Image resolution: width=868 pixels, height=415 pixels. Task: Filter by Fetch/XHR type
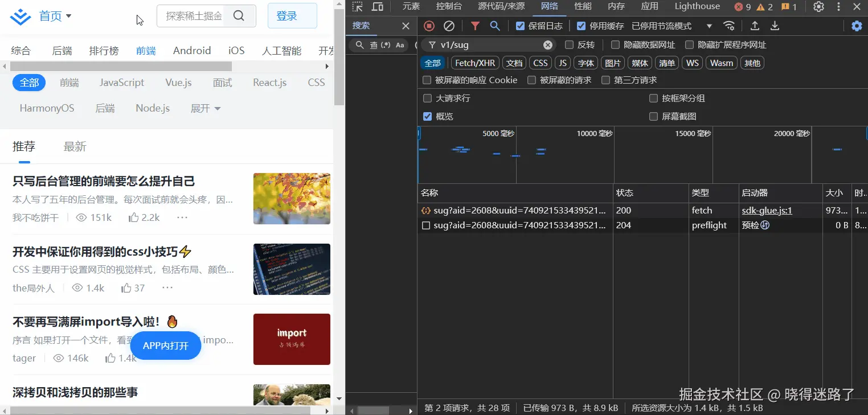[475, 63]
